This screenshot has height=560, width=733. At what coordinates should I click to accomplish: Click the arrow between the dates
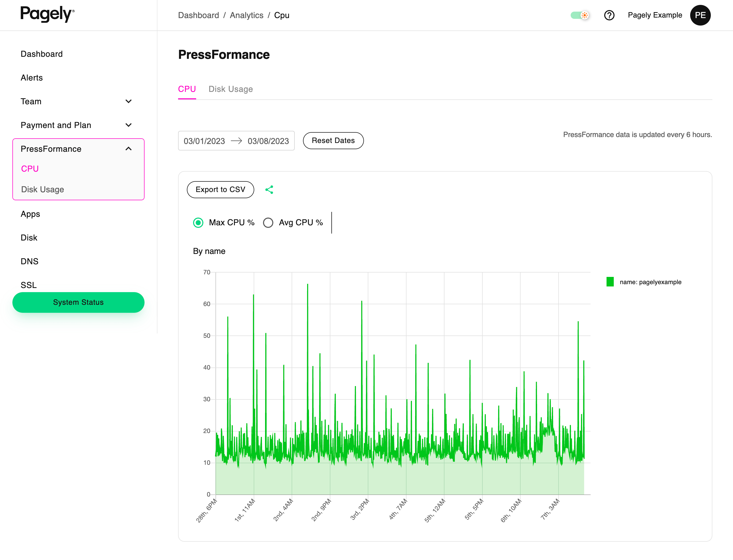coord(236,141)
